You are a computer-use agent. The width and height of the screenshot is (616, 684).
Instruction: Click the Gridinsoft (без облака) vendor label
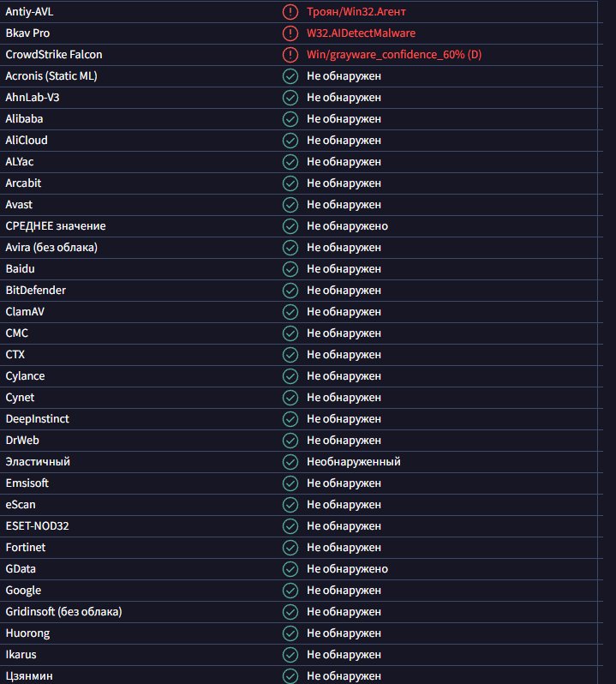(x=63, y=612)
